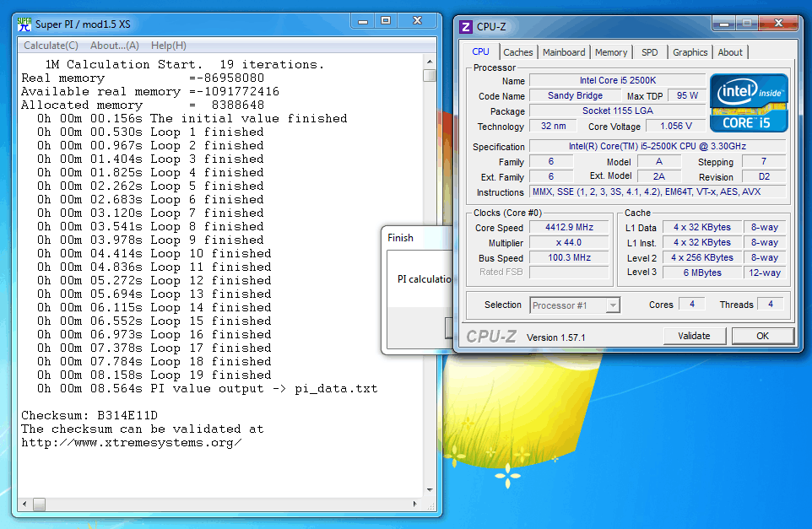Switch to the Memory tab in CPU-Z
Viewport: 812px width, 529px height.
click(x=611, y=52)
